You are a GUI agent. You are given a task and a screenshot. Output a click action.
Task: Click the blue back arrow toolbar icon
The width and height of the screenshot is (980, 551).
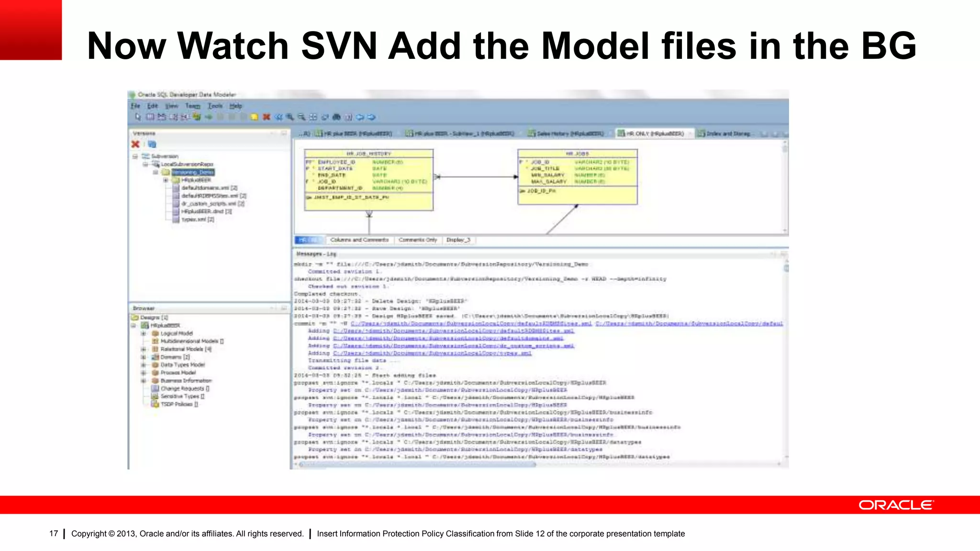(360, 117)
